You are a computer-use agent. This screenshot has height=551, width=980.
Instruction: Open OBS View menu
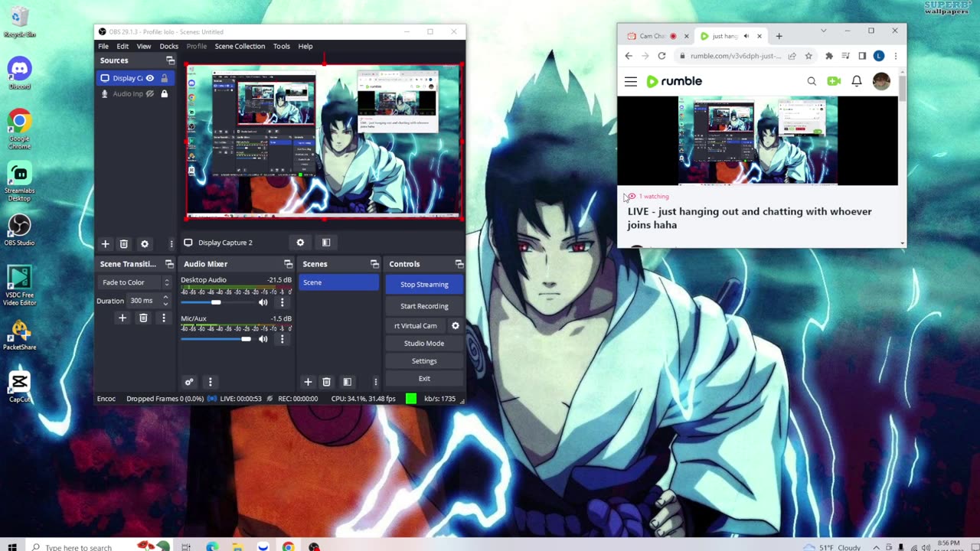tap(144, 46)
